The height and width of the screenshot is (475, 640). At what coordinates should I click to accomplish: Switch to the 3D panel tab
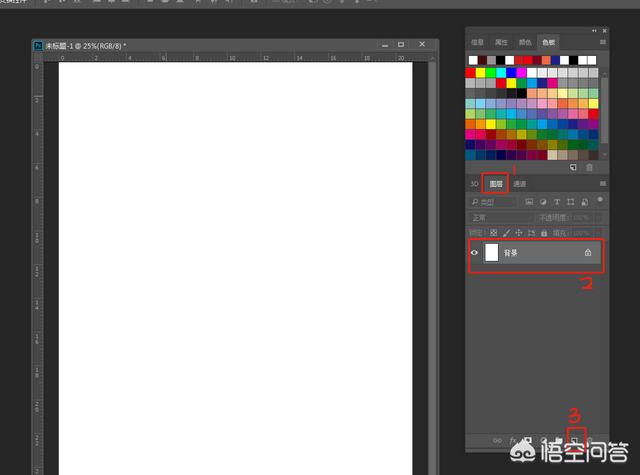[x=474, y=184]
